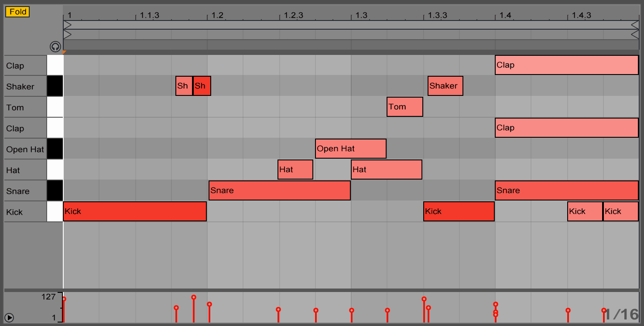Click the Kick row name label
This screenshot has height=326, width=644.
tap(14, 212)
